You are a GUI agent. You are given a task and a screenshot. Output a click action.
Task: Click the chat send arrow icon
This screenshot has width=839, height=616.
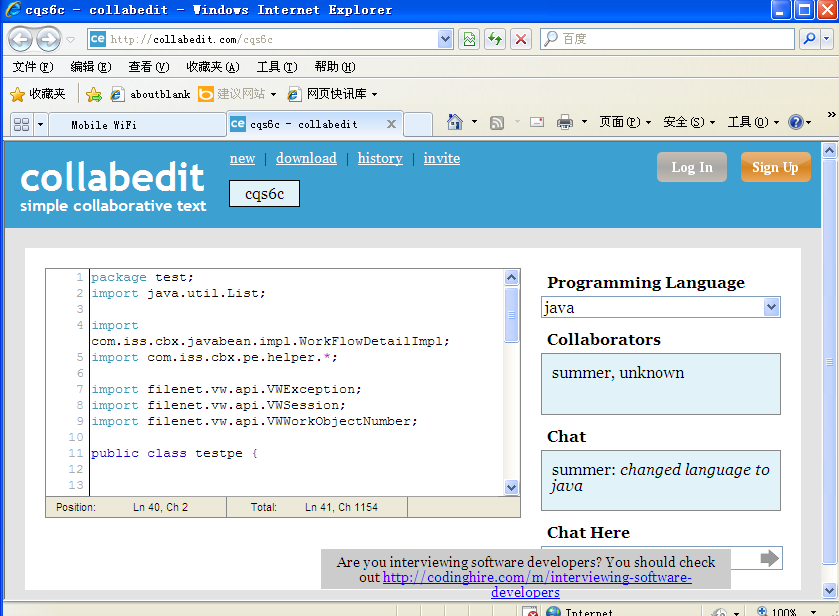point(769,558)
